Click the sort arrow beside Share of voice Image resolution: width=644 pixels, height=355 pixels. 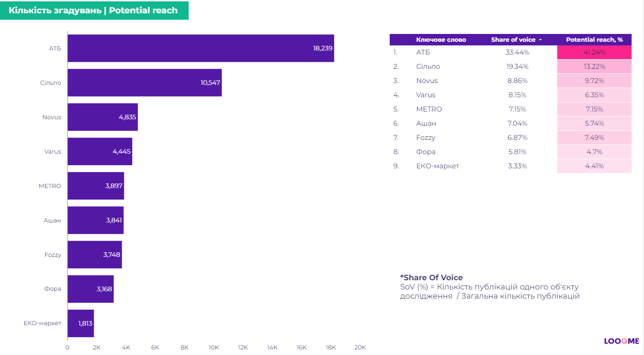(x=540, y=40)
